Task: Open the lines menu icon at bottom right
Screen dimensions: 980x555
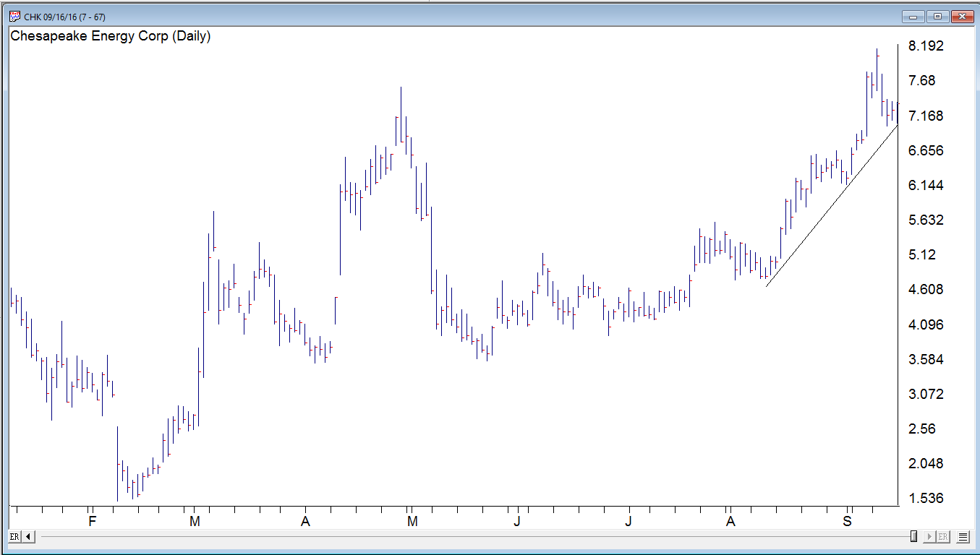Action: [x=963, y=536]
